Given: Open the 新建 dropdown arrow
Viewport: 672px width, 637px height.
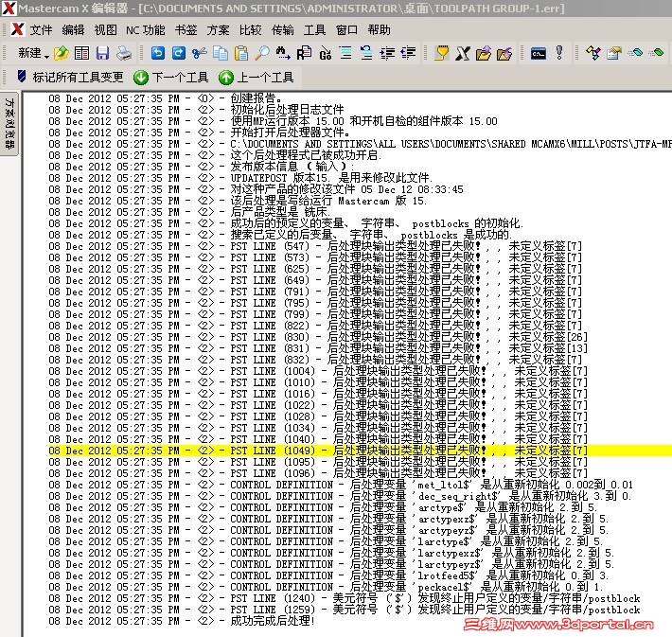Looking at the screenshot, I should point(46,55).
